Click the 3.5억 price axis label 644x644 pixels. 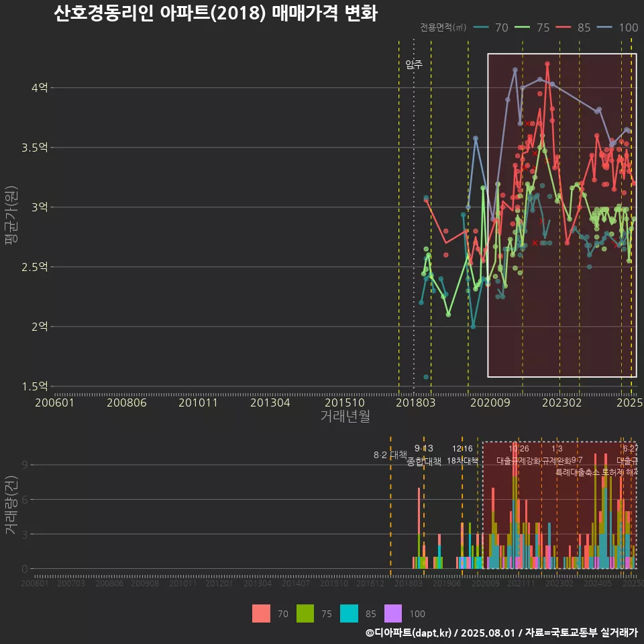pos(35,148)
